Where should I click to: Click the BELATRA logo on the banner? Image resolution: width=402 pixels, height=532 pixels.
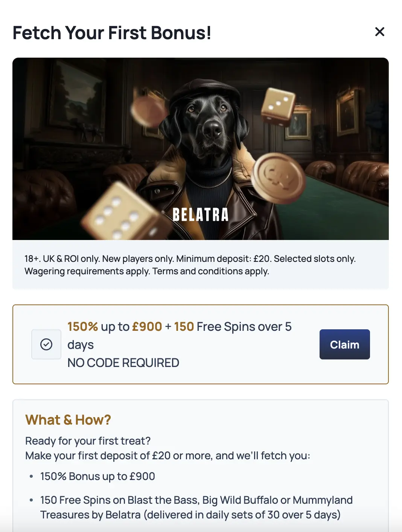[x=200, y=215]
